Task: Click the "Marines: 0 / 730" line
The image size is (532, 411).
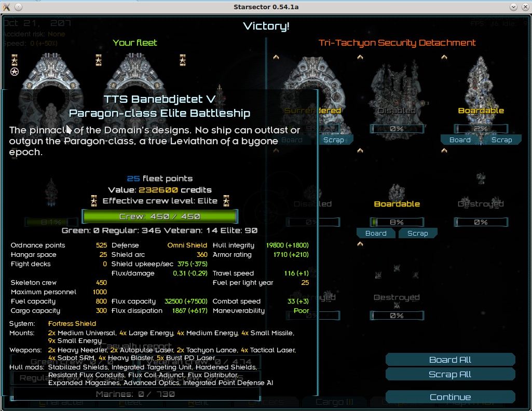Action: tap(135, 394)
